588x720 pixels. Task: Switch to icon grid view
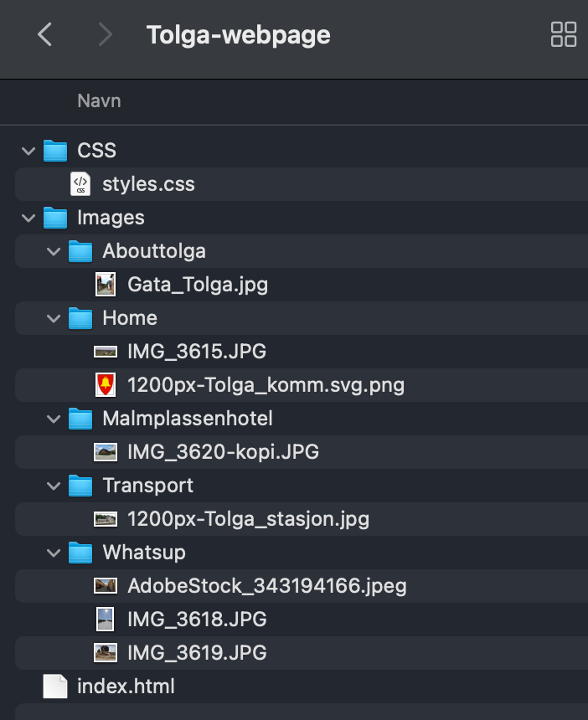563,34
